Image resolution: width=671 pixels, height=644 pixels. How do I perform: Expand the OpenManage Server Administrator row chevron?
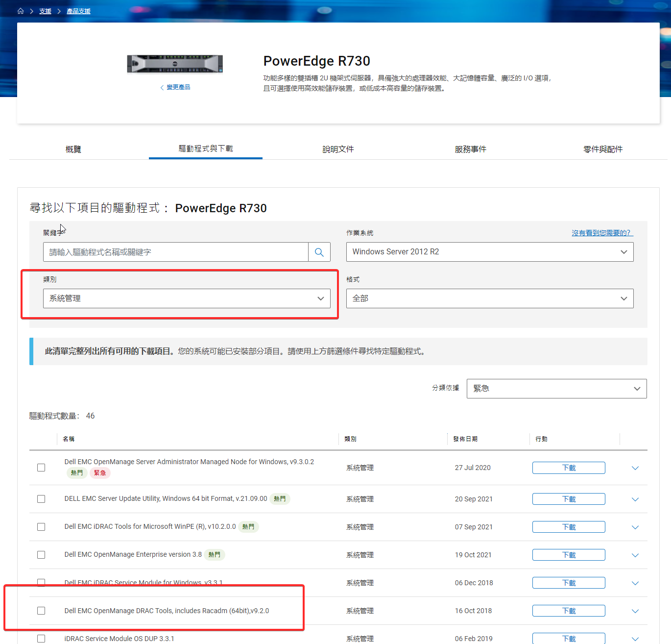[635, 468]
